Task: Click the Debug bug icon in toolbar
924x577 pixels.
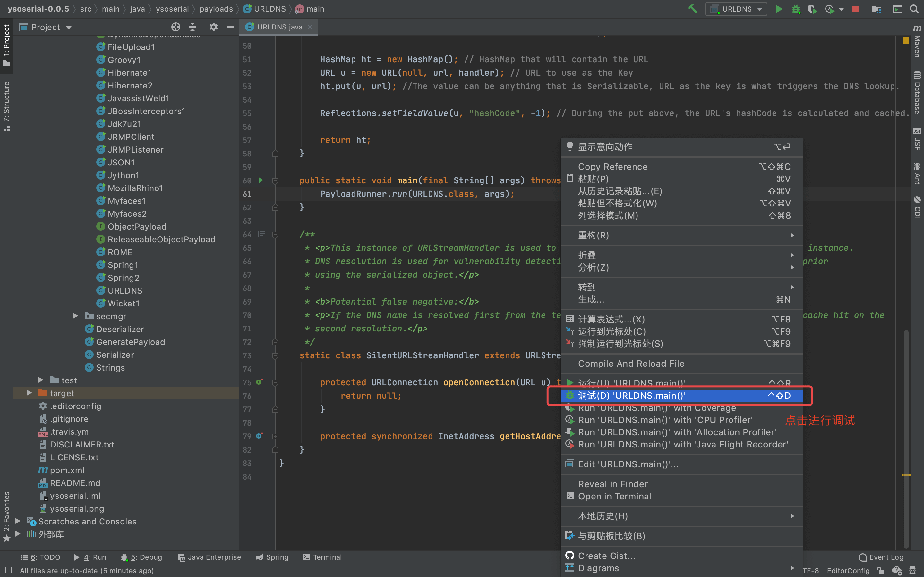Action: (795, 9)
